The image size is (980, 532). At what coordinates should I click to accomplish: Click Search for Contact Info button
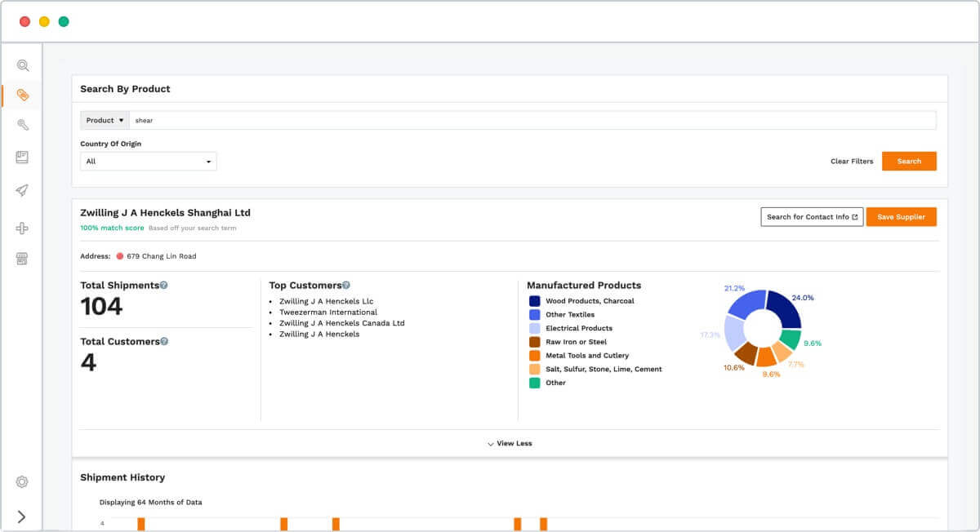point(812,217)
